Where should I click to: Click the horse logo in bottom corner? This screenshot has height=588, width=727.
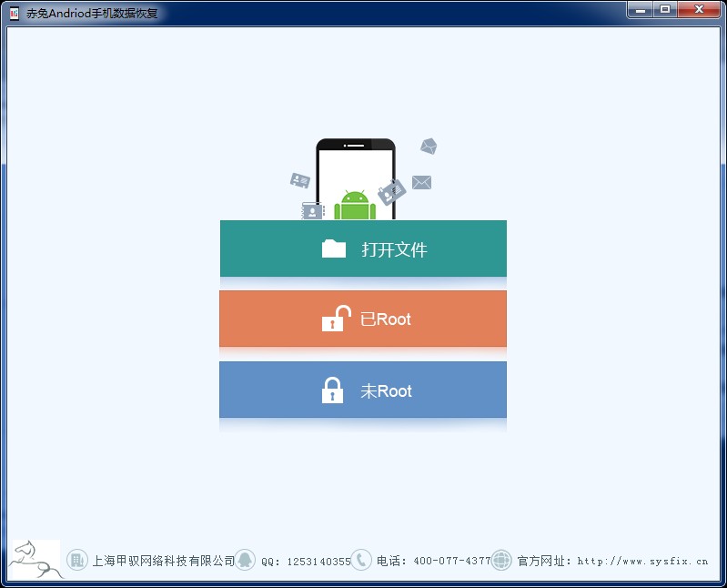[x=35, y=560]
